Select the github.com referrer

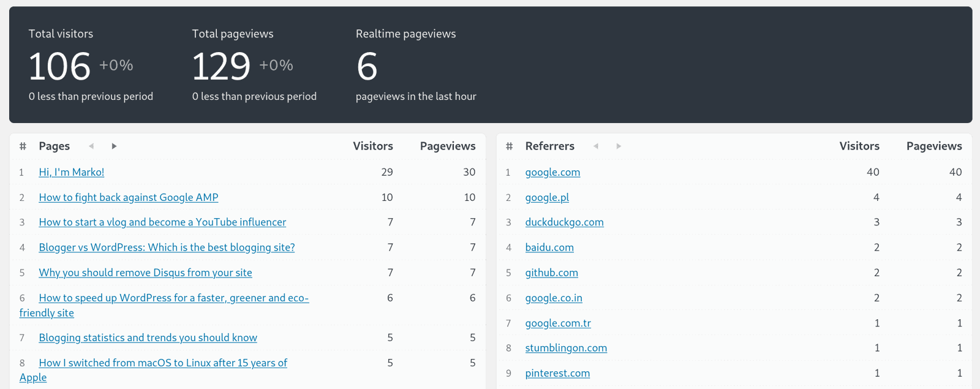pos(551,273)
